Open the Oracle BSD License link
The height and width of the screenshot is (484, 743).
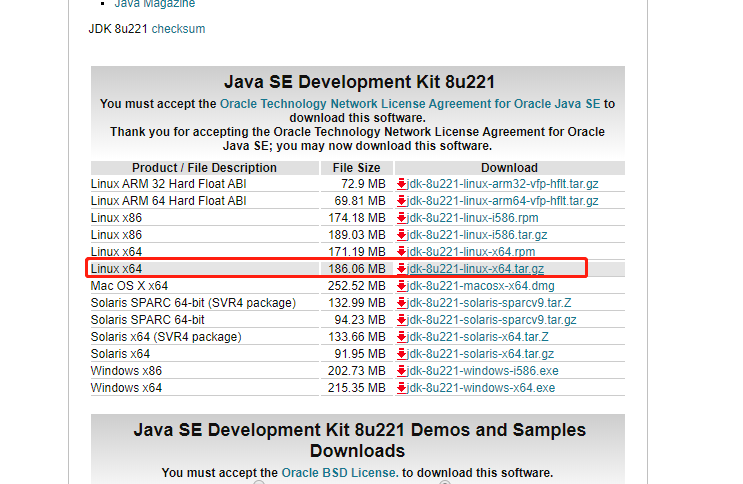[x=339, y=472]
